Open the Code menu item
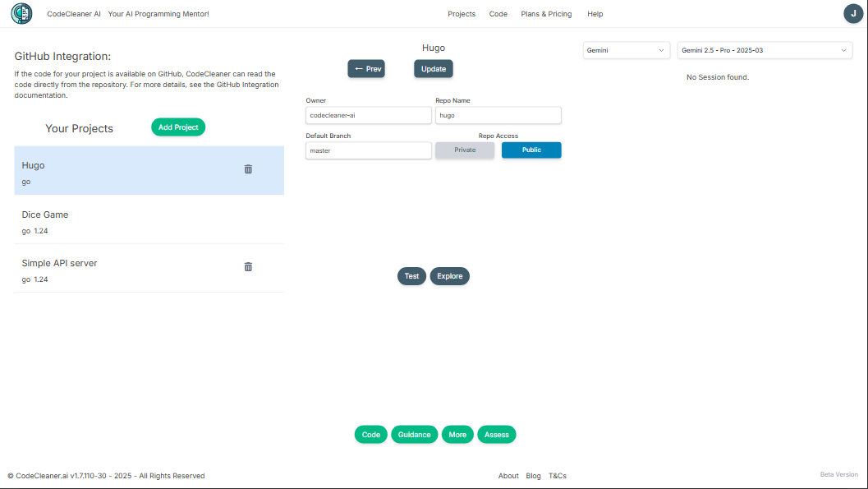The height and width of the screenshot is (489, 868). coord(498,14)
